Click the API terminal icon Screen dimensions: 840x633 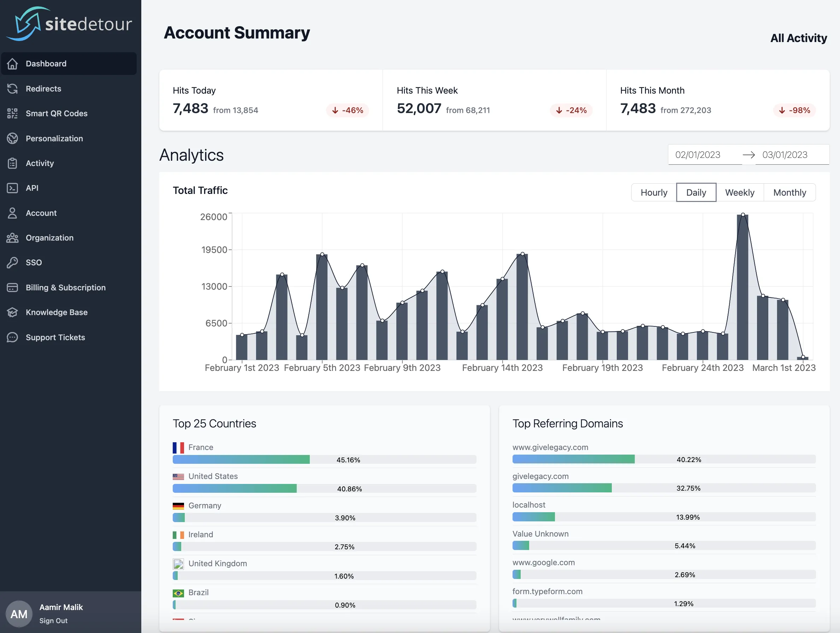pos(12,188)
